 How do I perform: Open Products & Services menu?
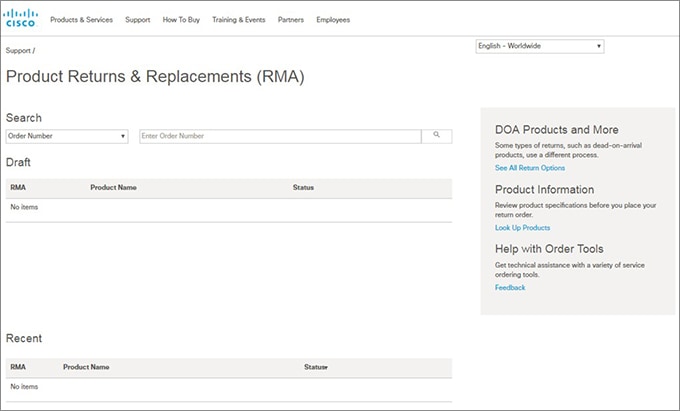pyautogui.click(x=82, y=20)
